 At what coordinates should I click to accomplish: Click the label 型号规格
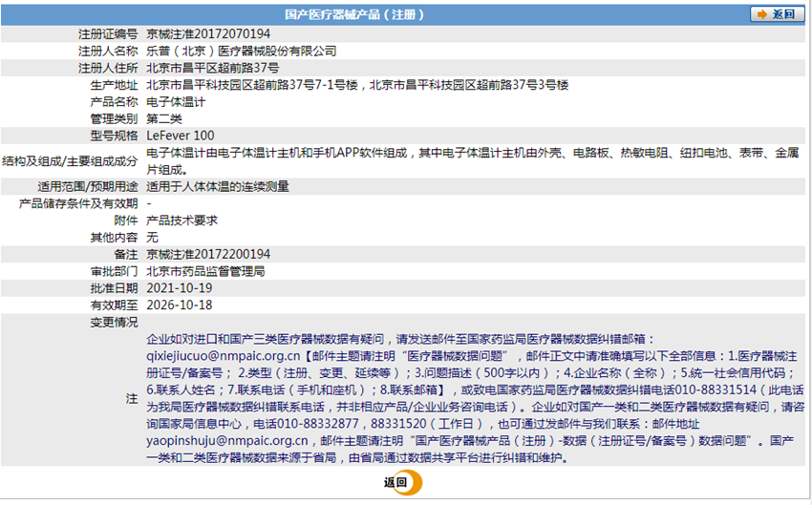click(114, 136)
